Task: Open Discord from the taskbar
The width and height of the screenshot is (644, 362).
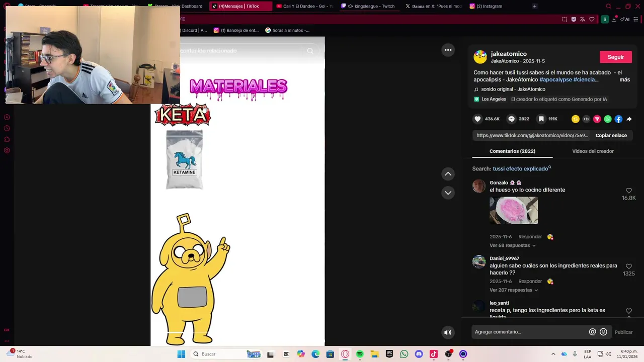Action: (x=419, y=354)
